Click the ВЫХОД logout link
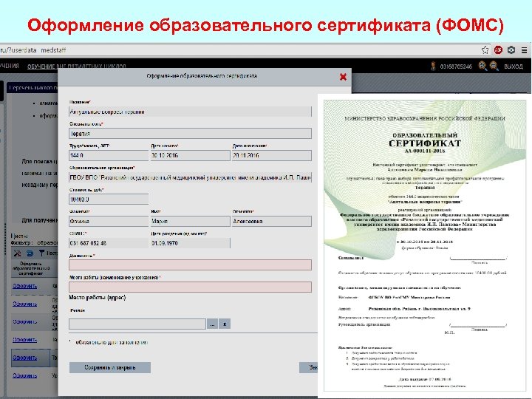The height and width of the screenshot is (399, 532). (514, 66)
